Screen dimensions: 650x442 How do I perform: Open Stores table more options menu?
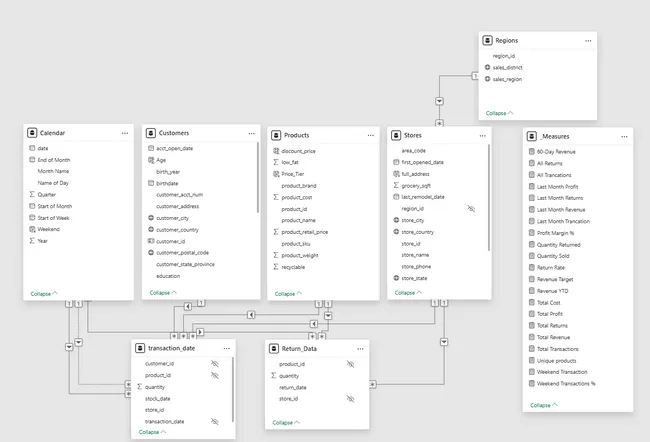pyautogui.click(x=483, y=136)
